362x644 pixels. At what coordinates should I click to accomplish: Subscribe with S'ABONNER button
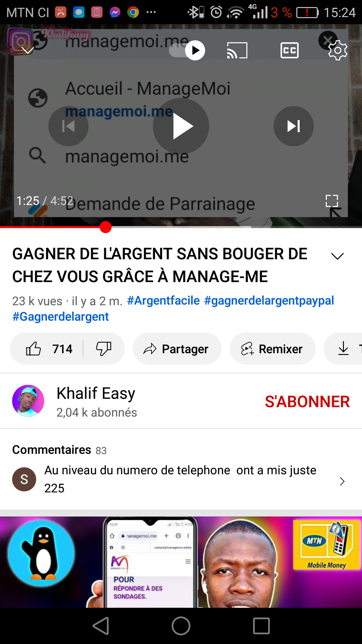tap(307, 401)
